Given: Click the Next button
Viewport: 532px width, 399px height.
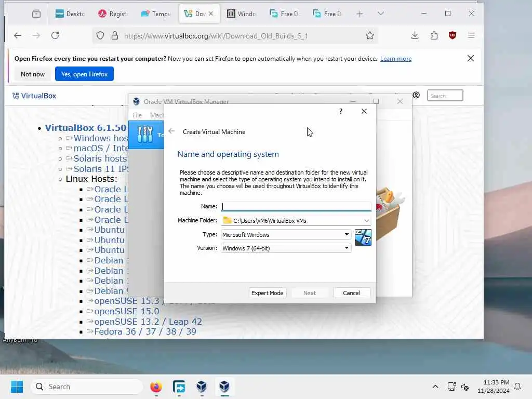Looking at the screenshot, I should [310, 293].
